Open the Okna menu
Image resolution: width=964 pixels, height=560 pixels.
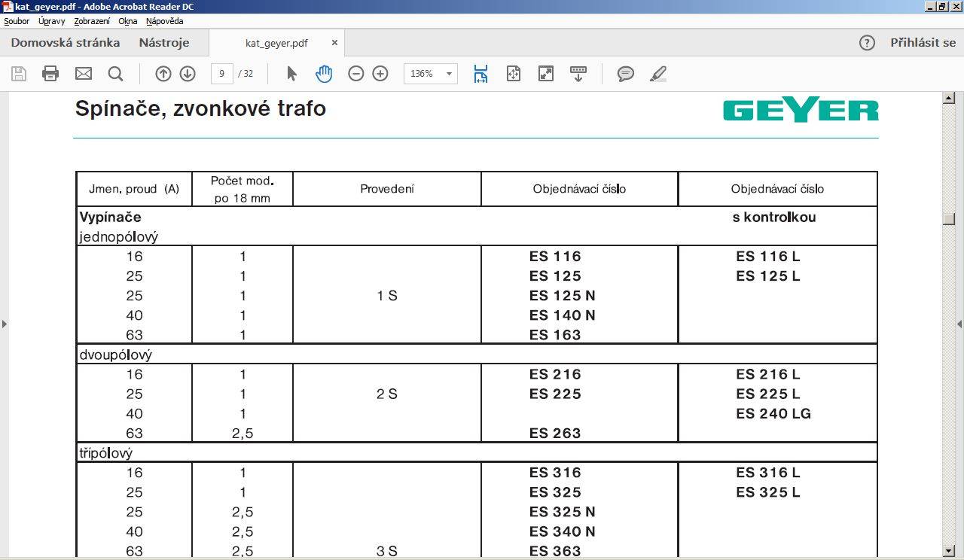pyautogui.click(x=128, y=21)
